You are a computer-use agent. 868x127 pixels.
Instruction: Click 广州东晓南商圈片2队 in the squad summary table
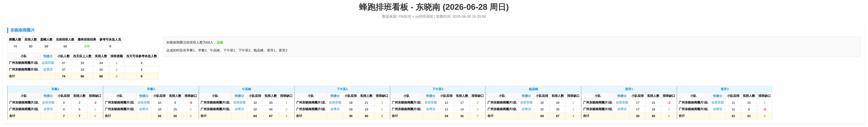coord(24,70)
